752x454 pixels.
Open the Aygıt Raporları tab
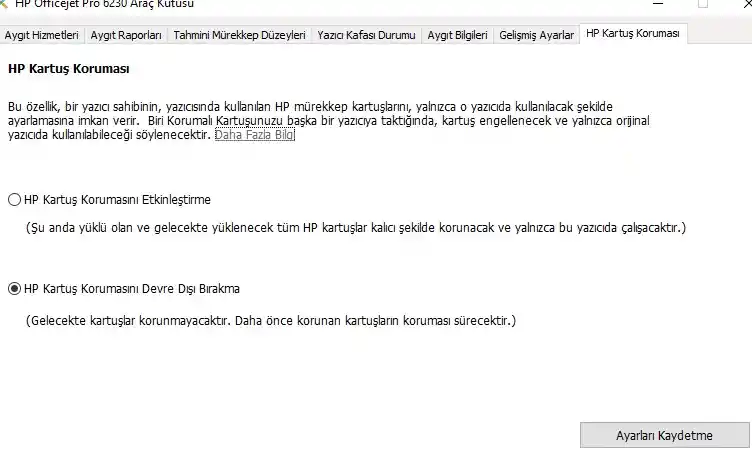pyautogui.click(x=126, y=35)
